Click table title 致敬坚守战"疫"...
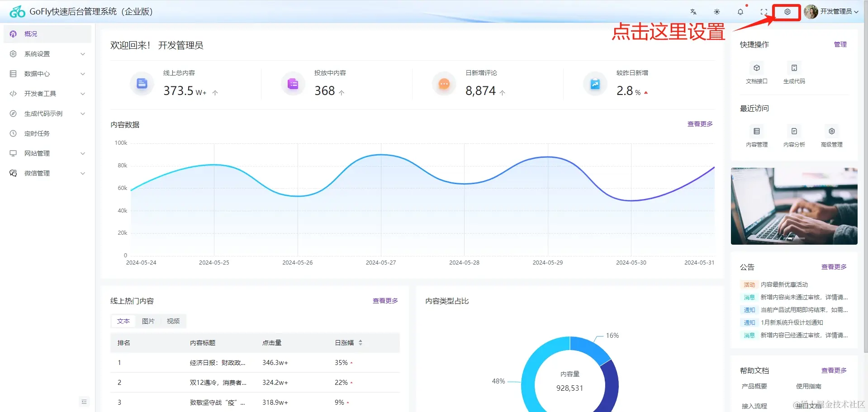 [x=218, y=403]
